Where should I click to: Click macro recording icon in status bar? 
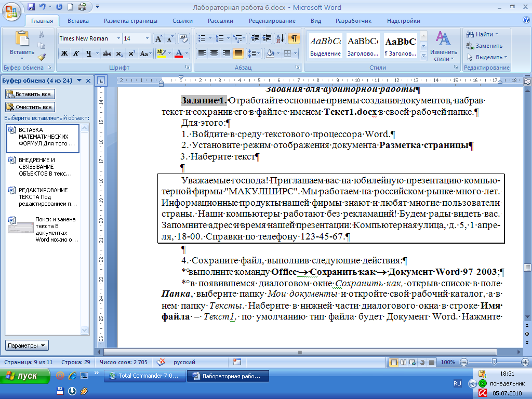pos(237,362)
